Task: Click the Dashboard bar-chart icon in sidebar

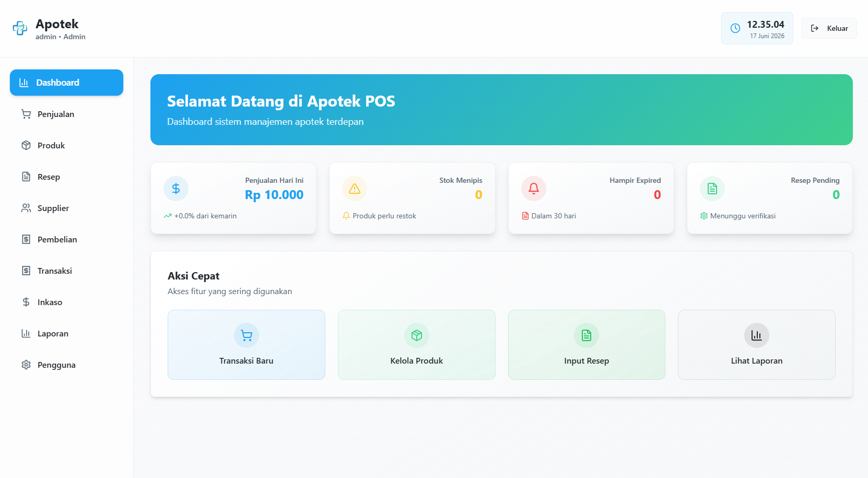Action: click(24, 83)
